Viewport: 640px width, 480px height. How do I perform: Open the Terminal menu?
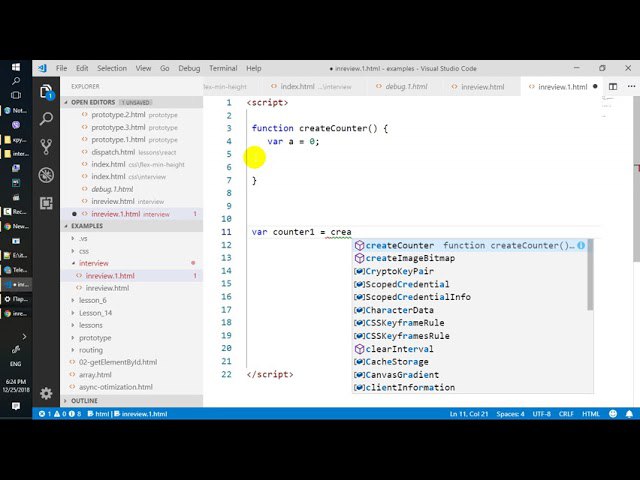coord(223,68)
